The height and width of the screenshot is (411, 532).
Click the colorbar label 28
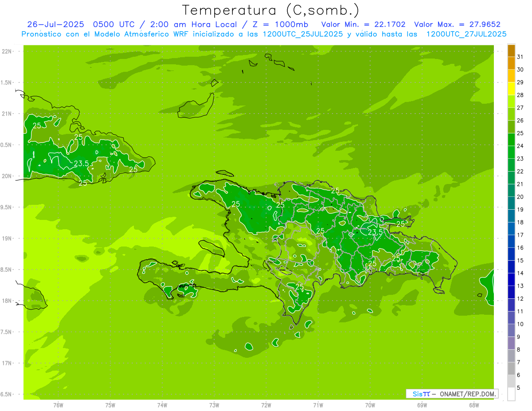tap(520, 95)
